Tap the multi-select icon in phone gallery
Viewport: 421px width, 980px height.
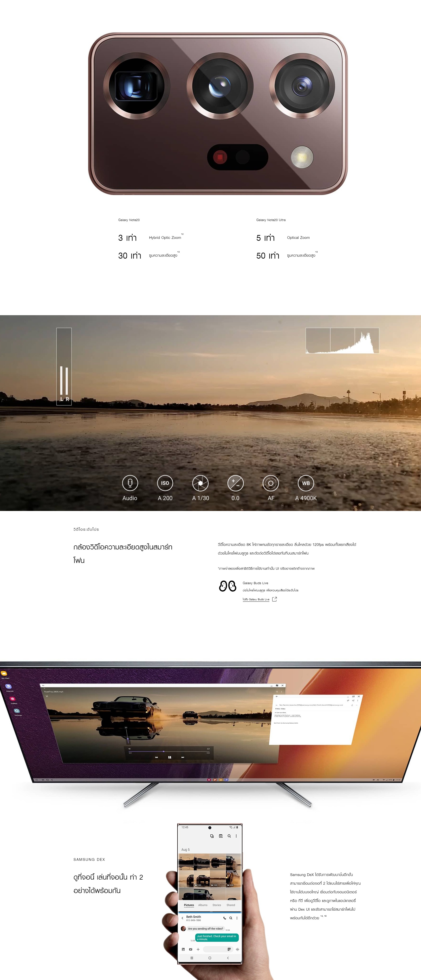coord(212,836)
